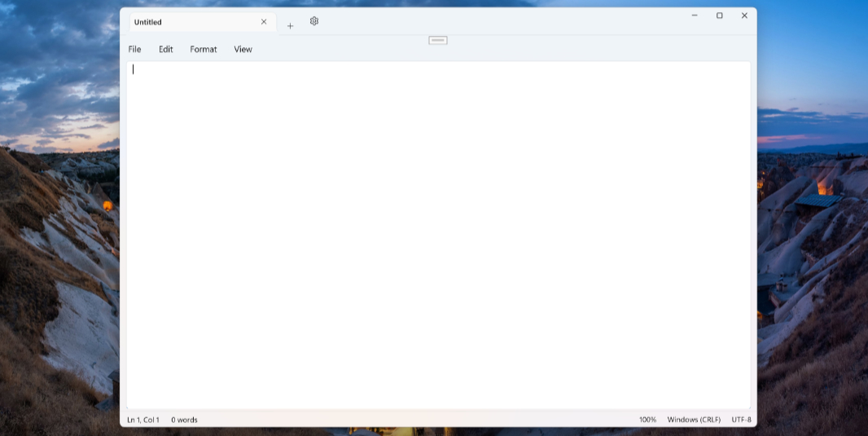This screenshot has height=436, width=868.
Task: Open the Edit menu
Action: [x=165, y=50]
